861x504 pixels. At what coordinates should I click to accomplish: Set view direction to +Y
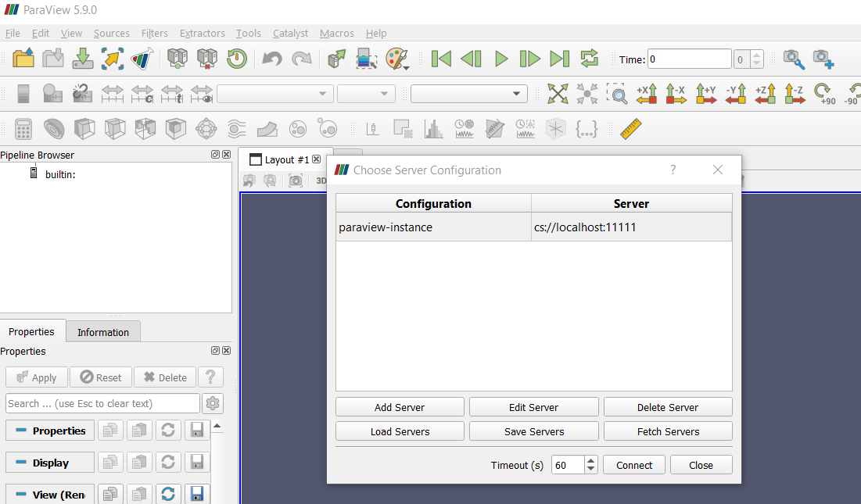click(x=705, y=94)
